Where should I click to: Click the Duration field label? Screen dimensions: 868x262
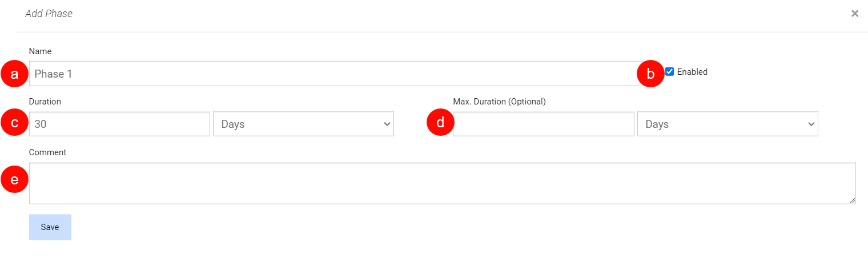pyautogui.click(x=45, y=102)
